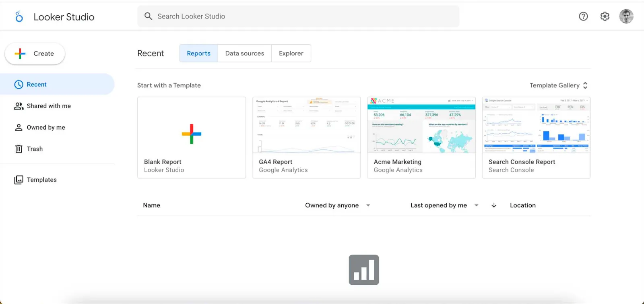Click the Recent clock icon in sidebar
This screenshot has height=304, width=644.
point(19,85)
